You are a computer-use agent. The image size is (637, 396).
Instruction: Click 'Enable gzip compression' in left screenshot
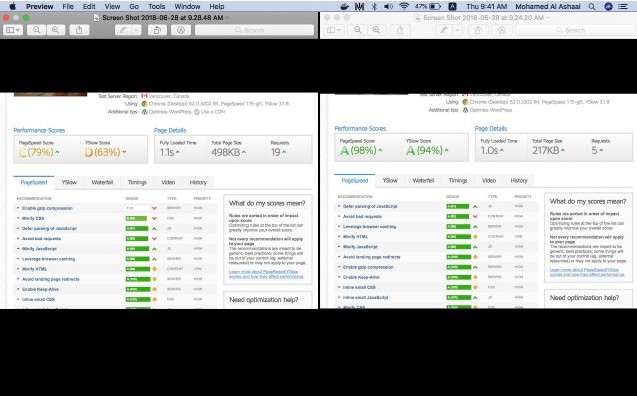(47, 208)
